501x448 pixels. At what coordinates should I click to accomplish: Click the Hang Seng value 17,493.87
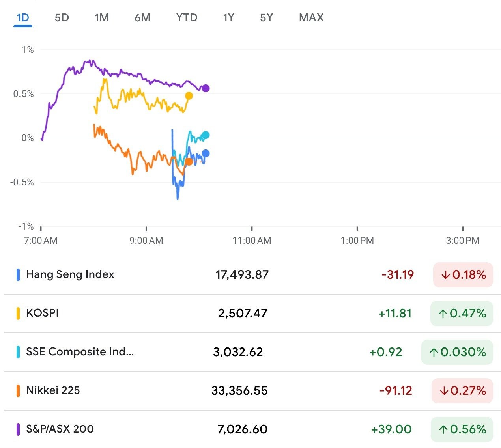(x=242, y=274)
